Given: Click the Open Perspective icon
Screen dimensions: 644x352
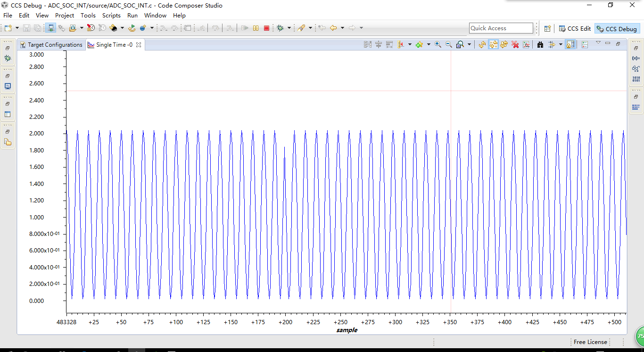Looking at the screenshot, I should coord(547,28).
